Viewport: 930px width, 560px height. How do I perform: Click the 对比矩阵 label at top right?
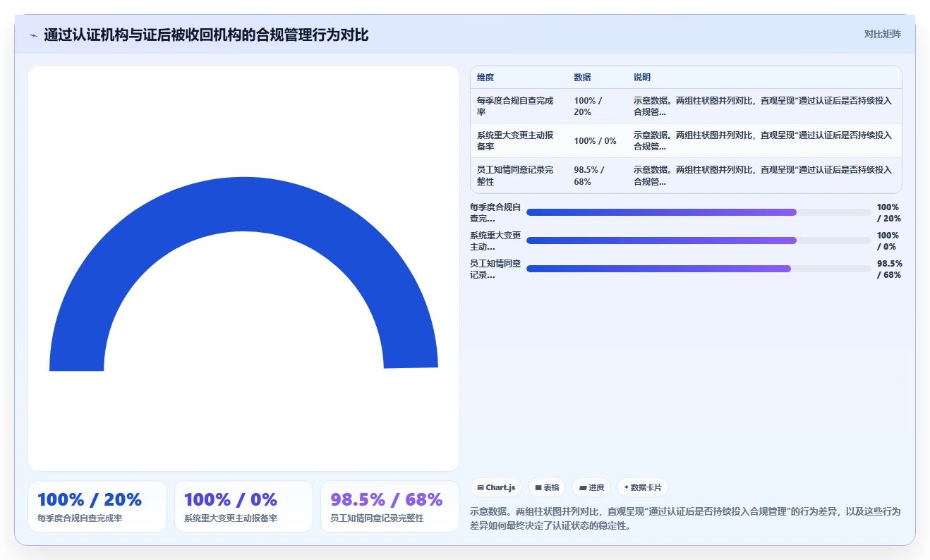(882, 34)
